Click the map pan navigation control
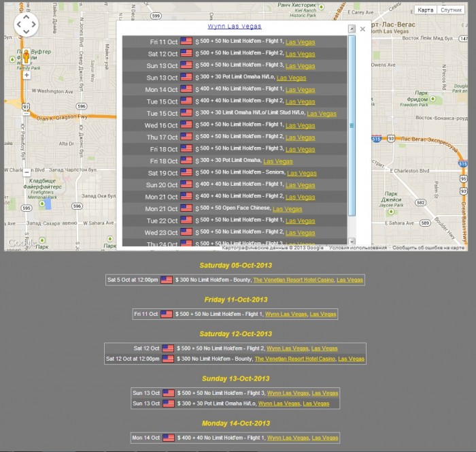 coord(27,25)
